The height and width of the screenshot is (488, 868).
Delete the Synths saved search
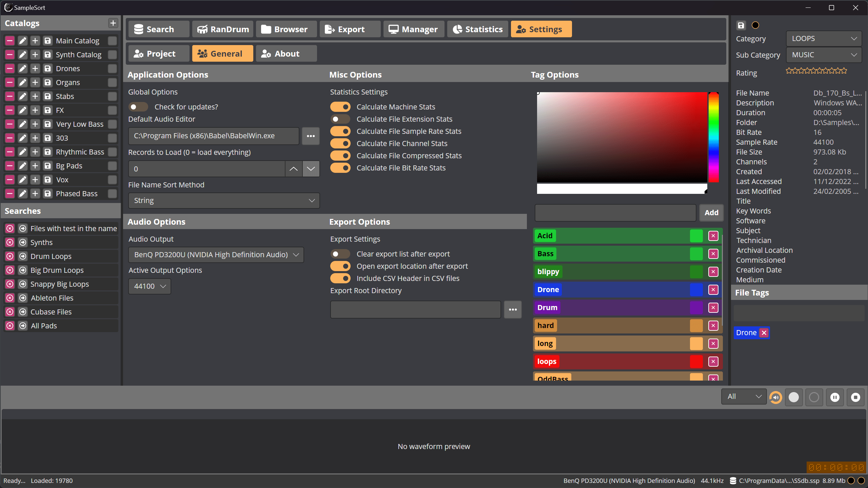(10, 242)
